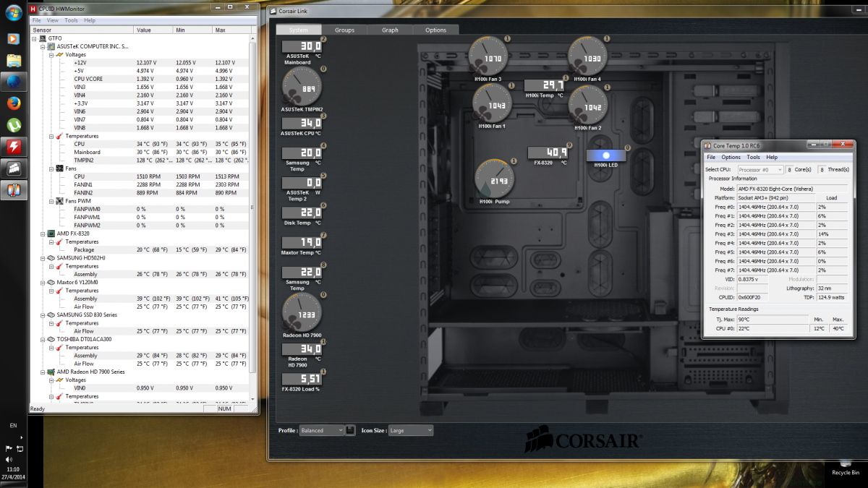Save profile with the floppy disk icon
Viewport: 868px width, 488px height.
(350, 430)
